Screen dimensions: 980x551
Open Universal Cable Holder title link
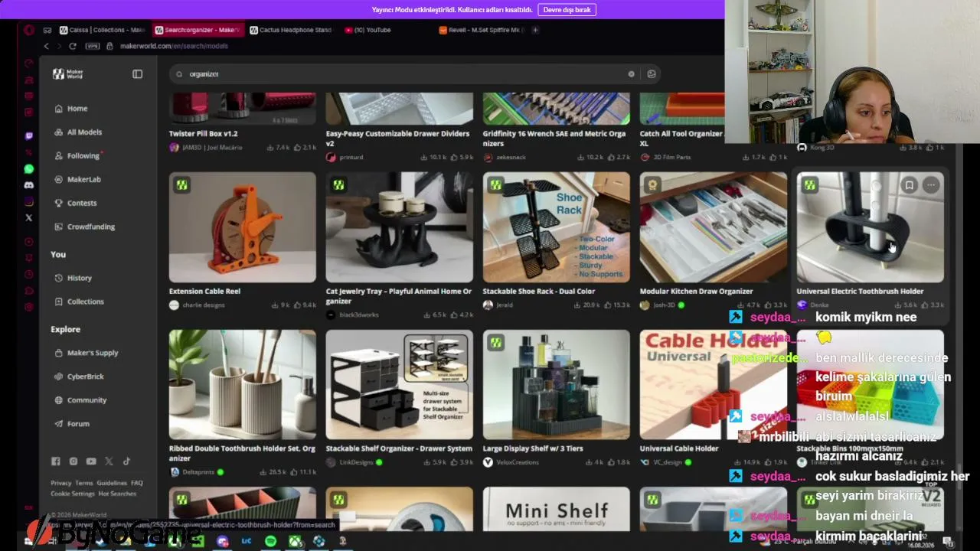tap(679, 449)
